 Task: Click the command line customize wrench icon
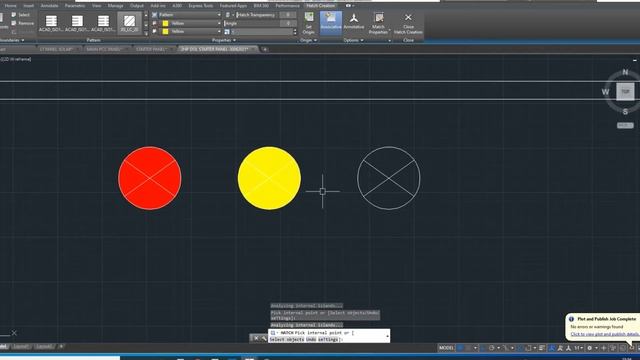point(264,338)
